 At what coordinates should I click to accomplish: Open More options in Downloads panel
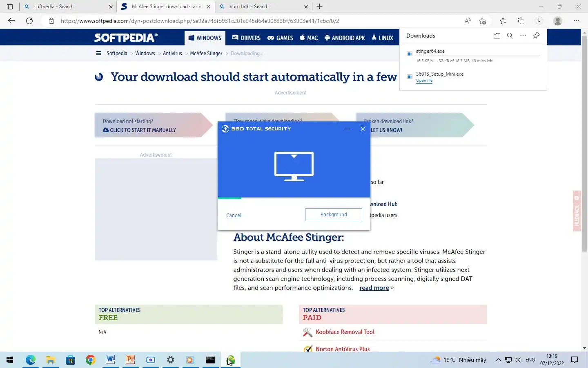[x=523, y=36]
